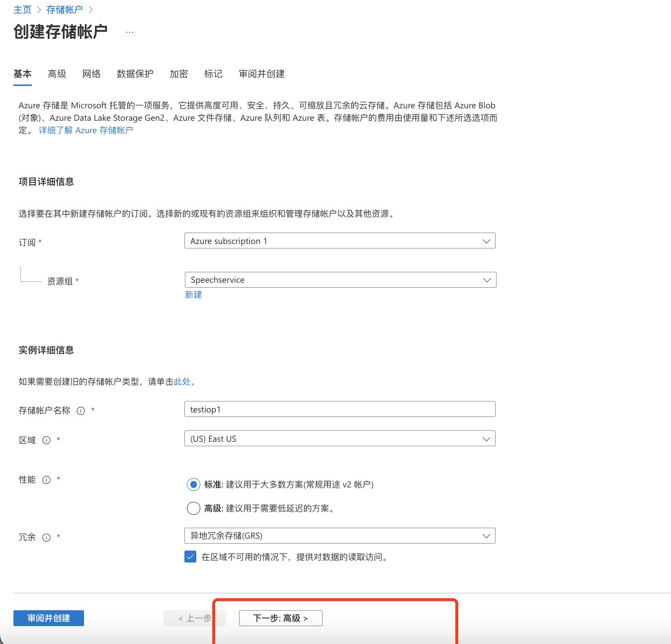671x644 pixels.
Task: Click the info icon beside 性能
Action: [x=47, y=480]
